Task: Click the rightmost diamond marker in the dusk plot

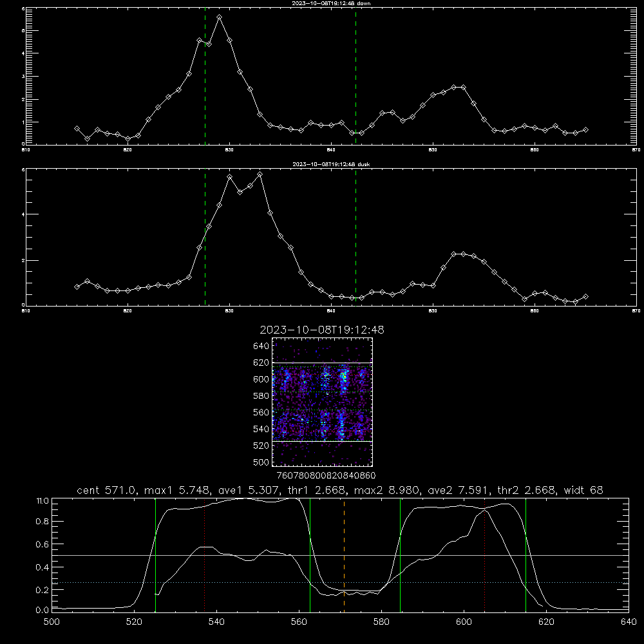Action: pyautogui.click(x=586, y=296)
